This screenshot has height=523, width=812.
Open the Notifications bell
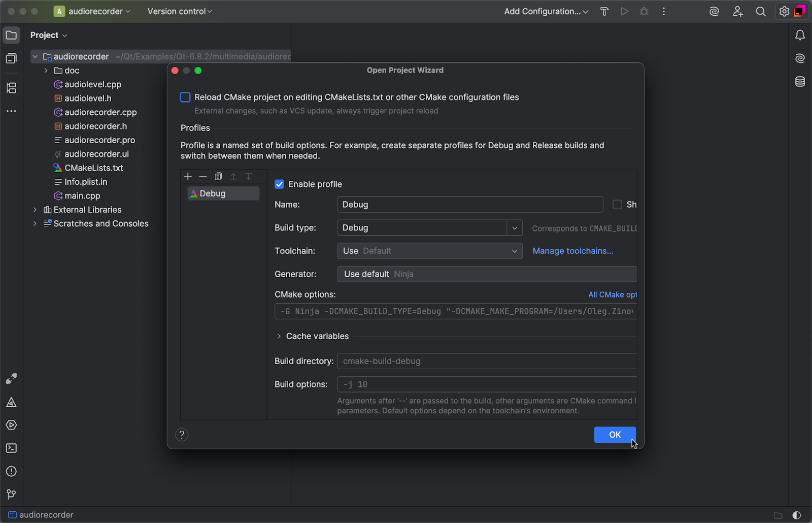pos(800,35)
